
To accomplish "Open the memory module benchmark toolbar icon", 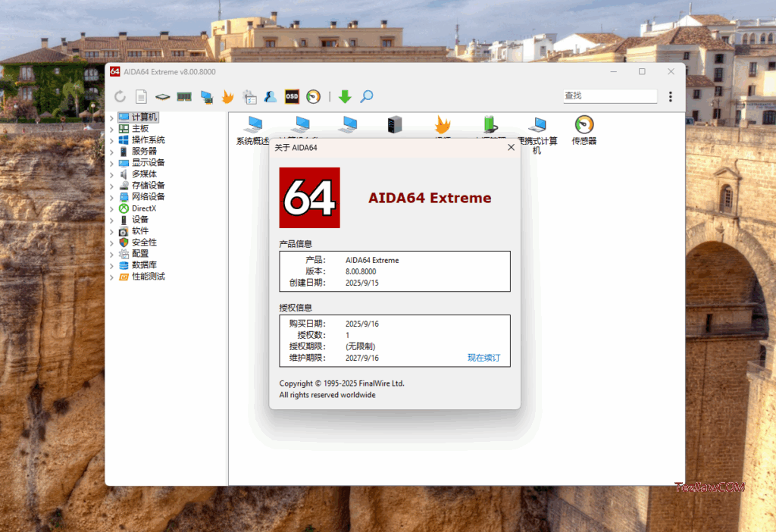I will 184,96.
